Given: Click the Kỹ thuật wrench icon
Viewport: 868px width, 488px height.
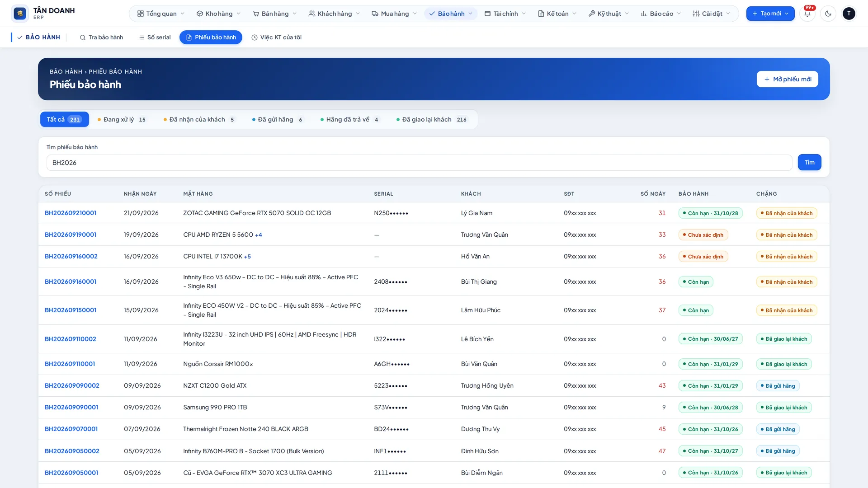Looking at the screenshot, I should (x=592, y=14).
